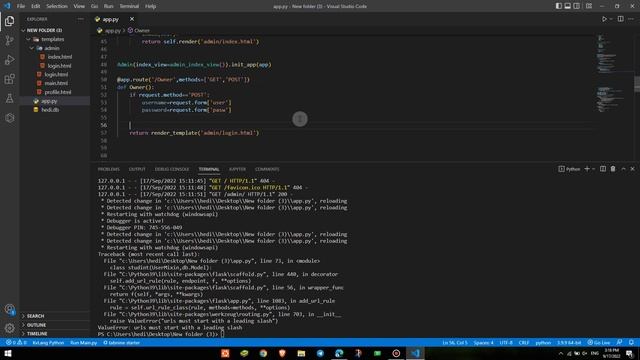Screen dimensions: 640x360
Task: Open the Run and Debug view
Action: [x=9, y=60]
